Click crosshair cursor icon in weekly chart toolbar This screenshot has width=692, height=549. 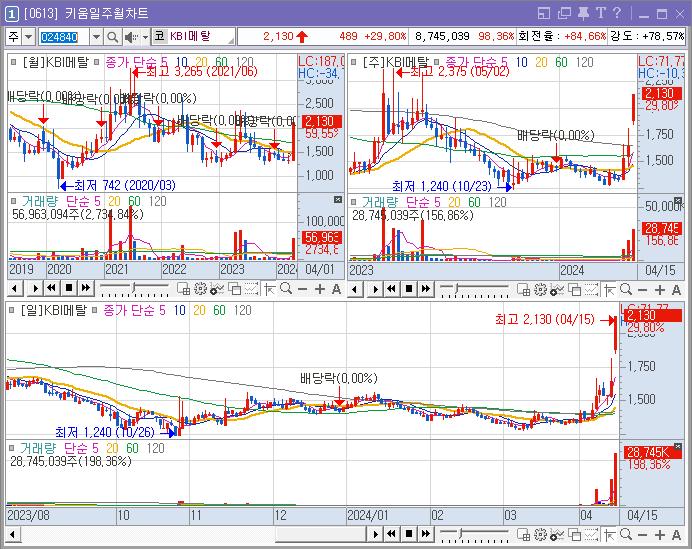pyautogui.click(x=609, y=290)
